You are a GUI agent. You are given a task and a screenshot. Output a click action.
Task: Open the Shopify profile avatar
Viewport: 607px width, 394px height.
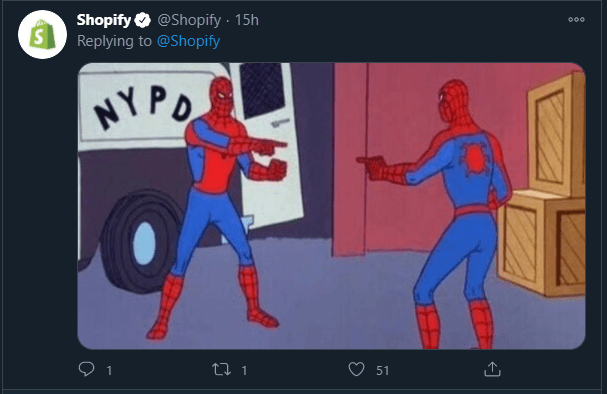[42, 34]
